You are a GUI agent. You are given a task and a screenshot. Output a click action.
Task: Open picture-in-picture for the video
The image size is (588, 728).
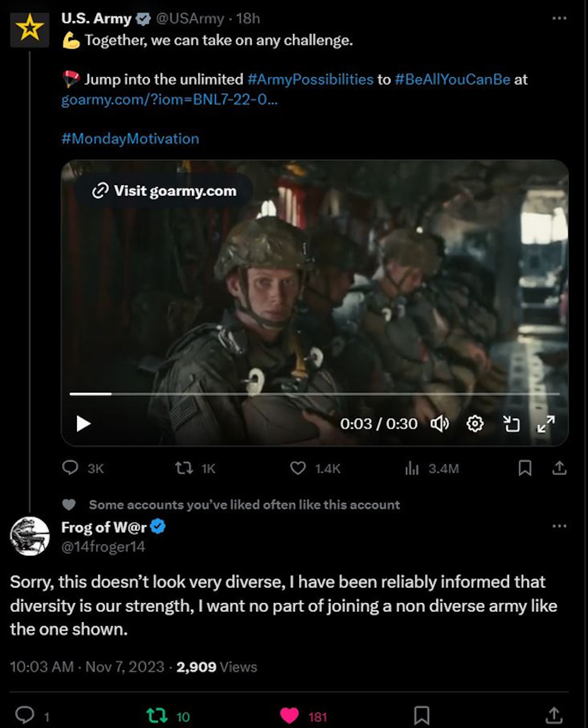tap(511, 424)
